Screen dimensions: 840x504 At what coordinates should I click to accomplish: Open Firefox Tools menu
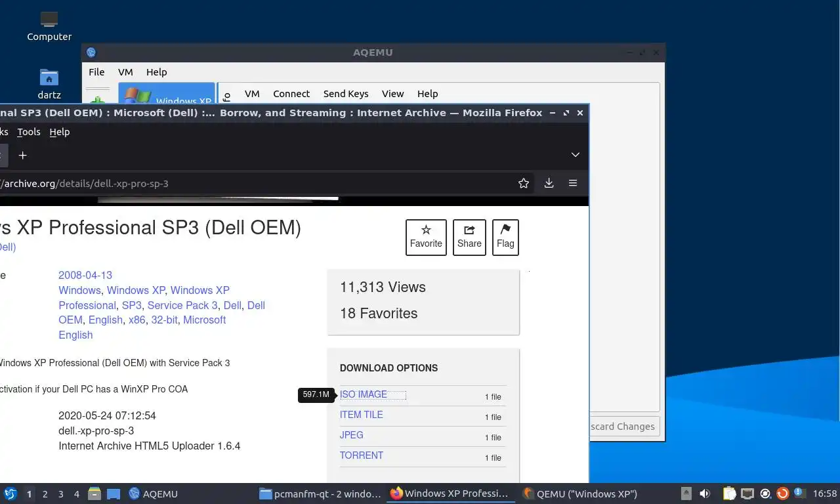point(29,132)
